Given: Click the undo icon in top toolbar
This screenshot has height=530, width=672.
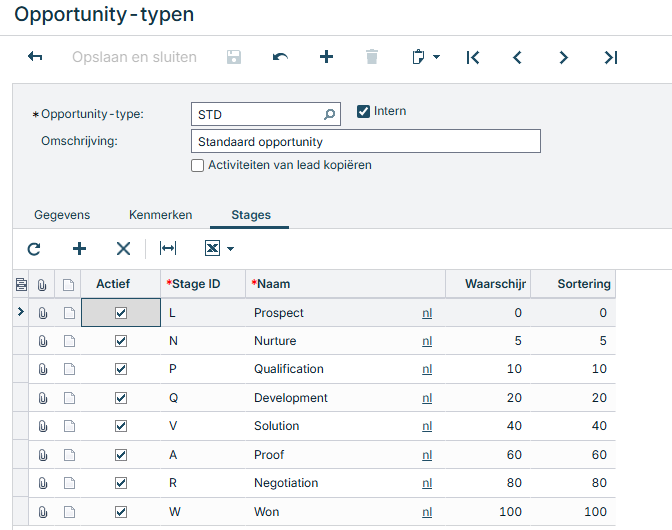Looking at the screenshot, I should 280,58.
